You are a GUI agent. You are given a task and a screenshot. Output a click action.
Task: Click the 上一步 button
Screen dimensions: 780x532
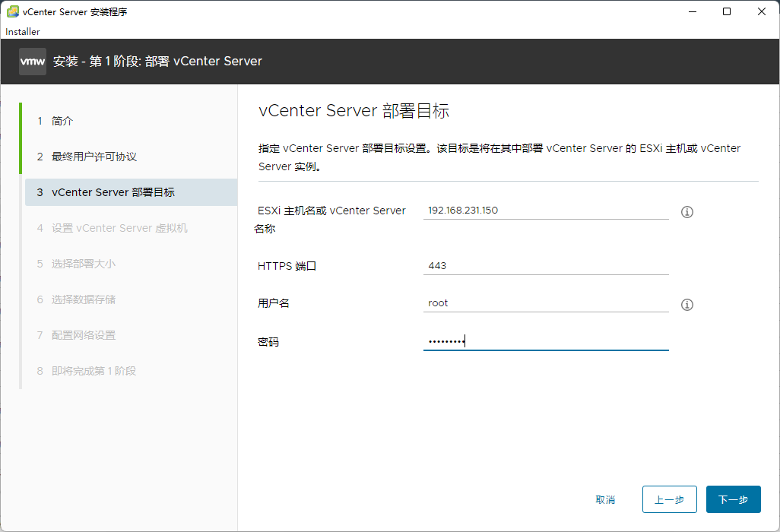click(670, 499)
